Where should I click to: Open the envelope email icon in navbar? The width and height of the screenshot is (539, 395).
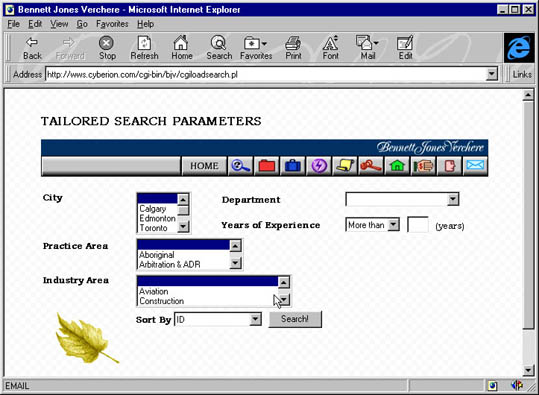[476, 166]
